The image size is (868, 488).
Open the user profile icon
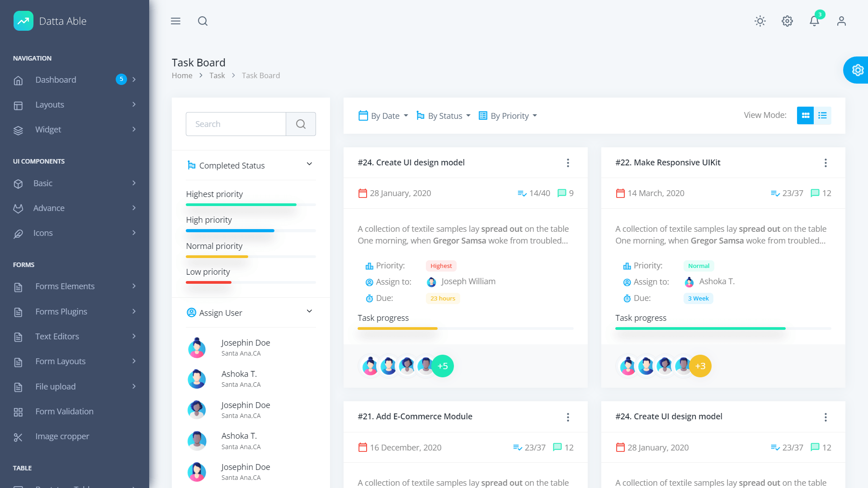pos(841,21)
